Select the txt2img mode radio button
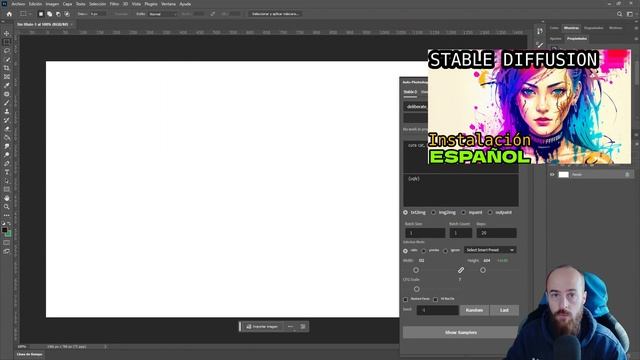The height and width of the screenshot is (360, 640). pyautogui.click(x=405, y=213)
